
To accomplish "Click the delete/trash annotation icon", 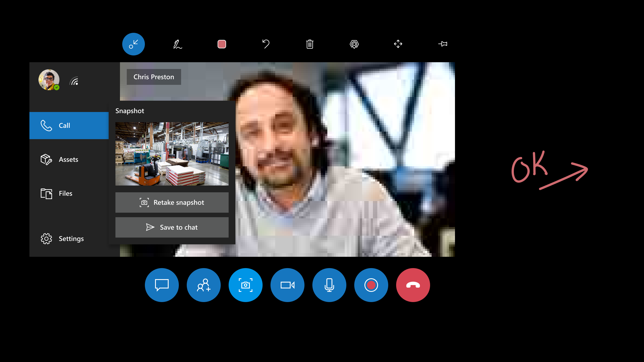I will [x=310, y=44].
